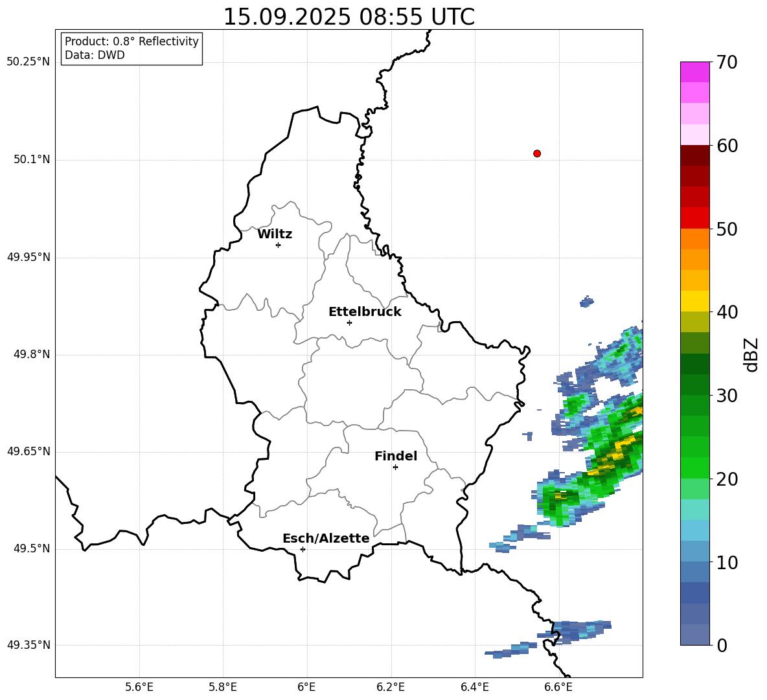Click the 50.1°N latitude label
767x700 pixels.
coord(31,160)
